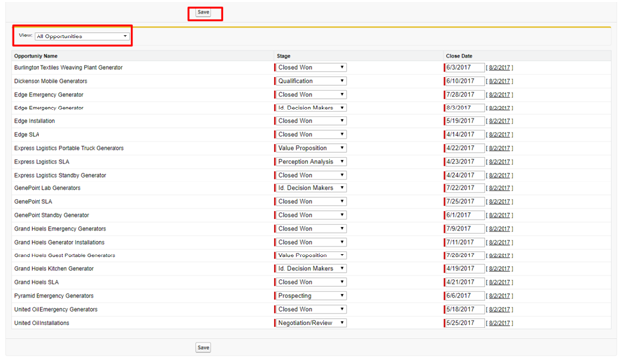Open Stage dropdown for GenePoint SLA
620x364 pixels.
point(311,202)
